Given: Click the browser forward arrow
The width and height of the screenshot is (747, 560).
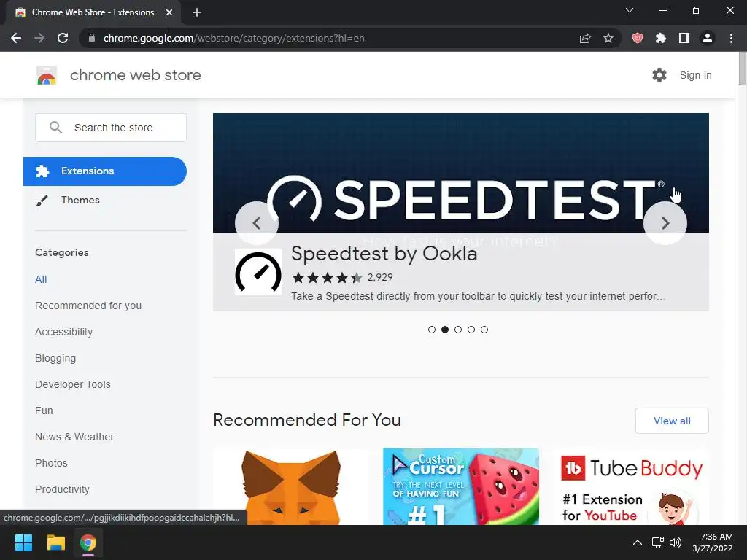Looking at the screenshot, I should (39, 38).
